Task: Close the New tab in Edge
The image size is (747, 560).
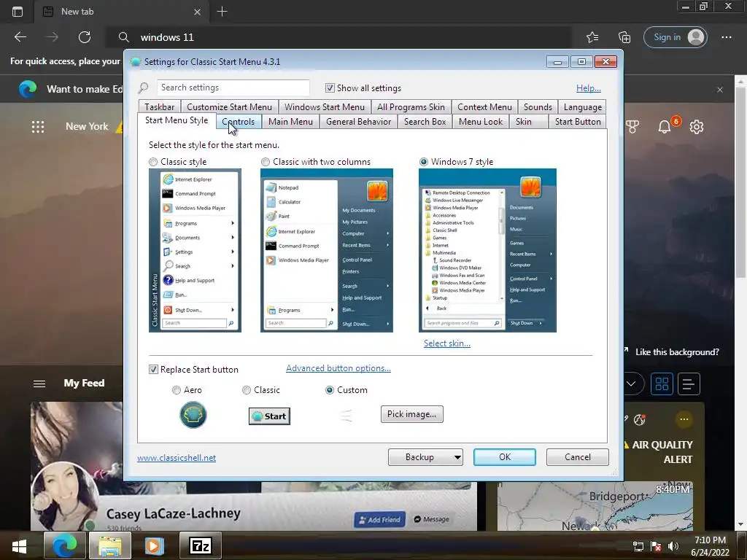Action: 197,12
